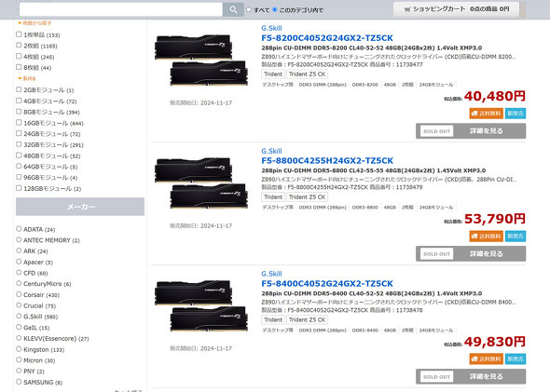Click the DDR5-8400 memory product thumbnail
The width and height of the screenshot is (550, 392).
pos(201,305)
